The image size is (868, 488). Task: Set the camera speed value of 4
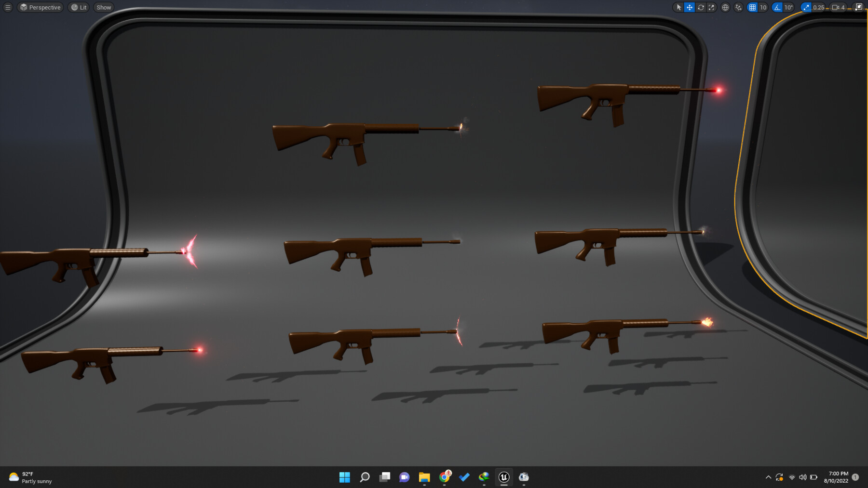click(x=842, y=7)
